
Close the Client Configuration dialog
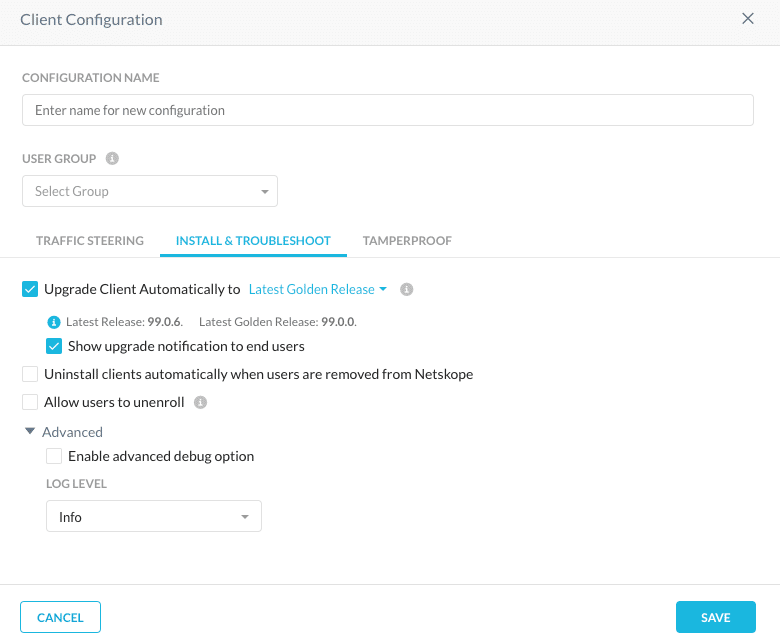[x=748, y=19]
